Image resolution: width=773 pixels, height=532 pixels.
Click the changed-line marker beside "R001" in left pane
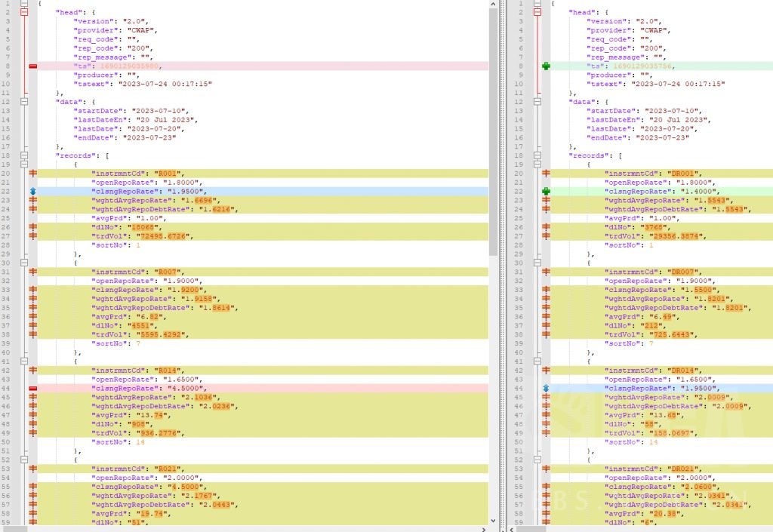[32, 174]
